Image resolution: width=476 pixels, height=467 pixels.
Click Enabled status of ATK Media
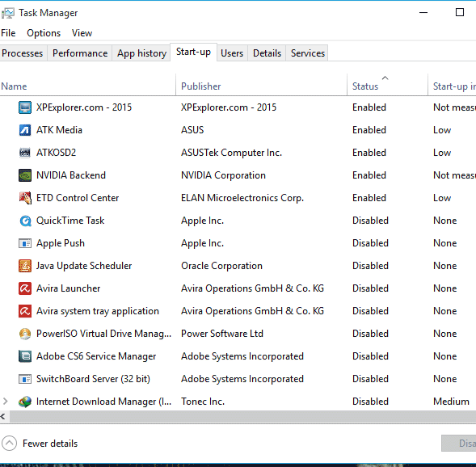(369, 130)
